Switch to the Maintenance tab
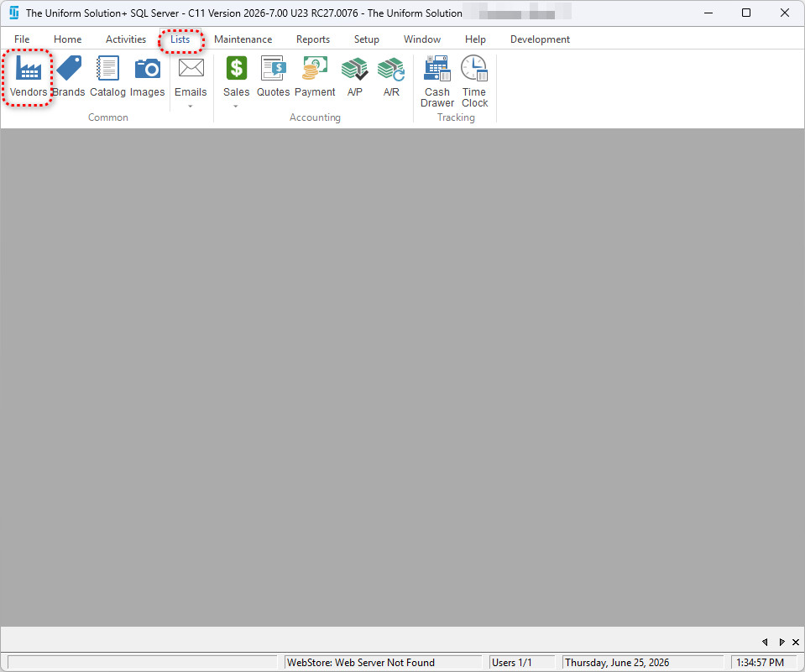The image size is (805, 672). [x=243, y=39]
